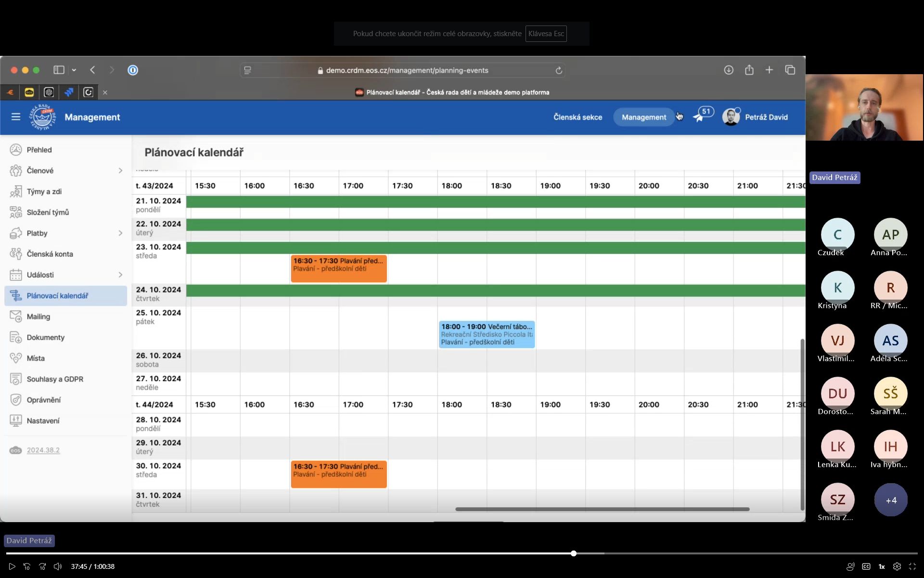Switch to the Členská sekce tab

coord(577,117)
